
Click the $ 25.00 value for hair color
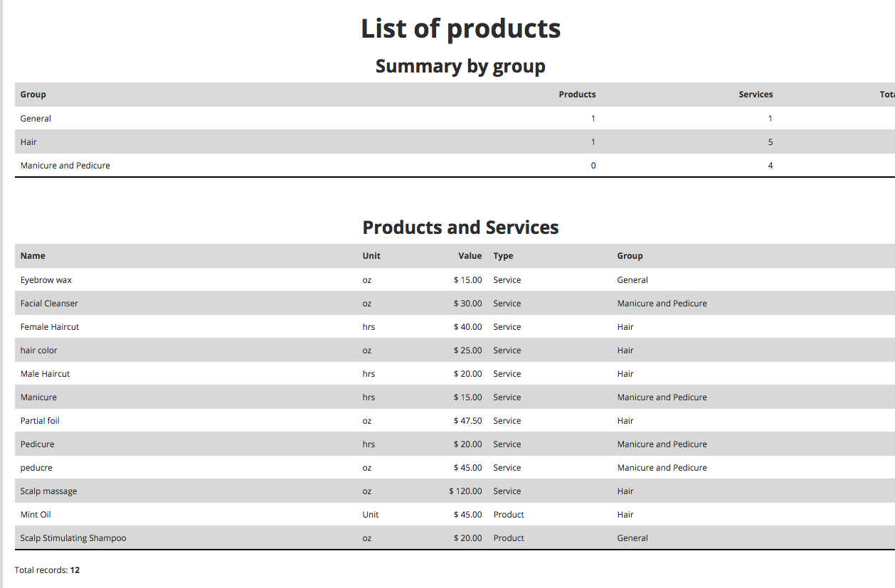468,351
